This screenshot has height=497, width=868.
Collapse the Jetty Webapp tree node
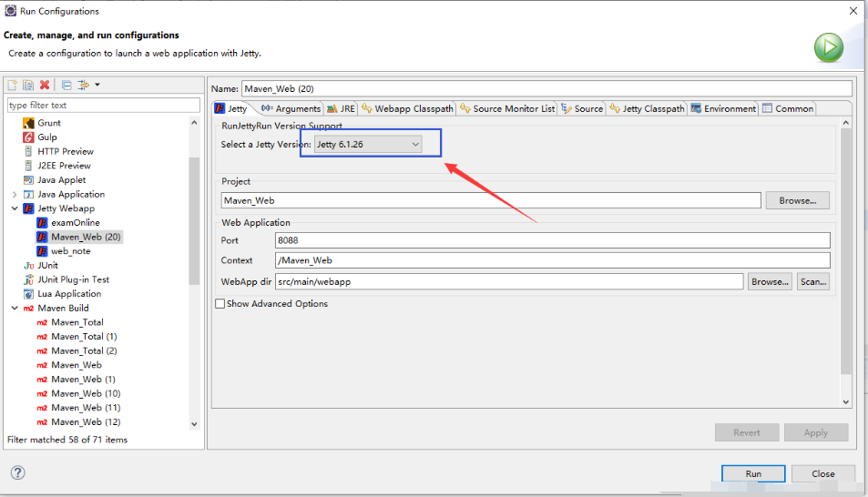pyautogui.click(x=15, y=208)
